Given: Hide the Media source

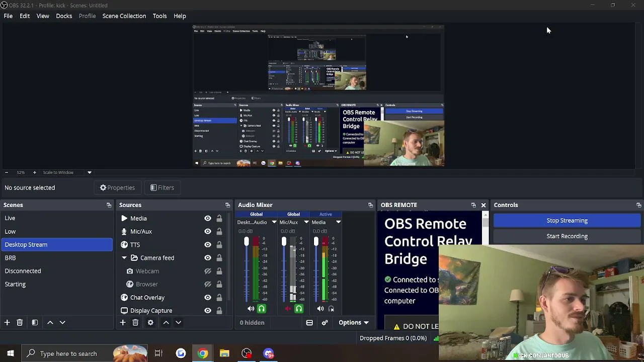Looking at the screenshot, I should [207, 218].
